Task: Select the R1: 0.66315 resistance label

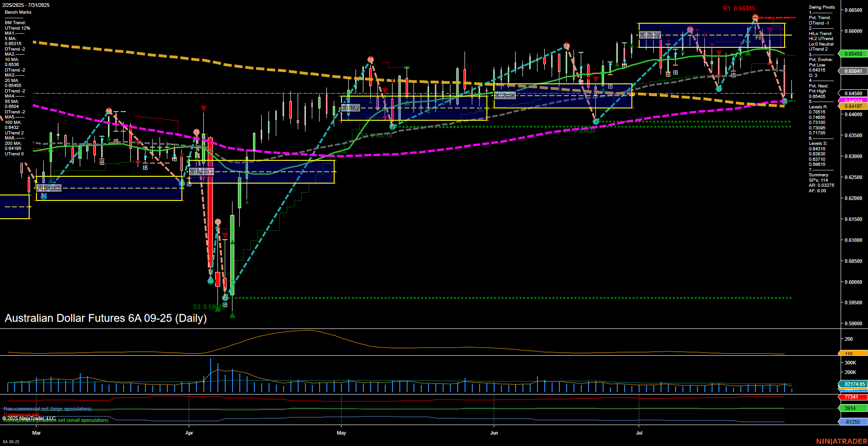Action: 739,8
